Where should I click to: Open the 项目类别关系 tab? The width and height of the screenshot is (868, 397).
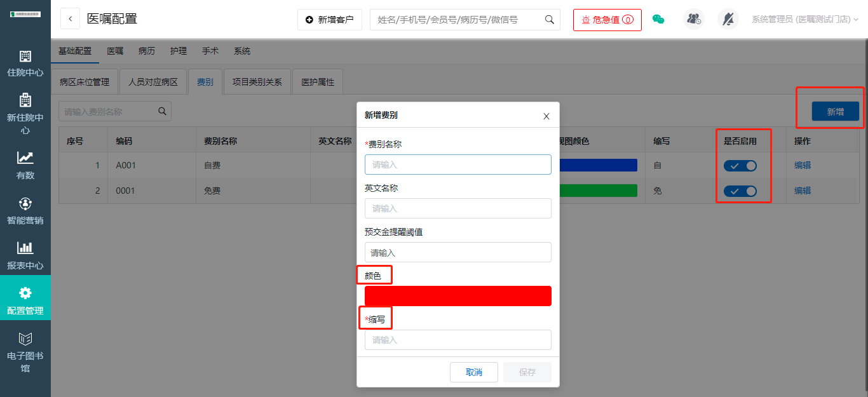(257, 82)
